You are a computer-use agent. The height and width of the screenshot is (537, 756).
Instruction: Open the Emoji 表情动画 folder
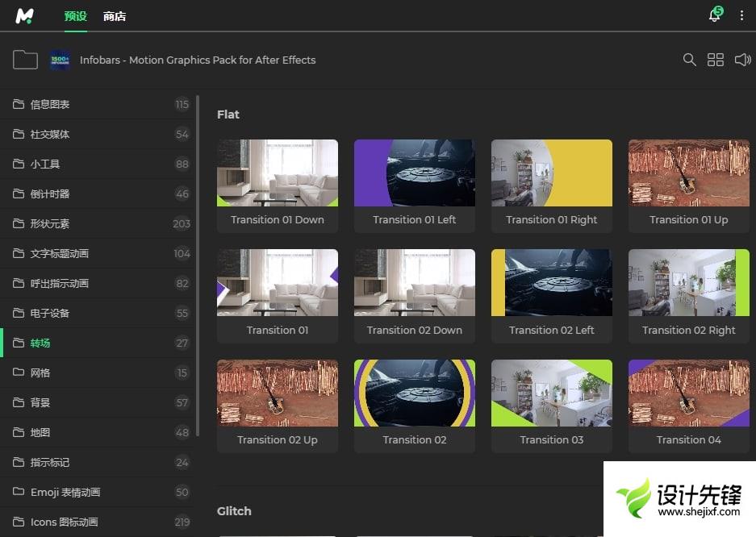coord(65,492)
